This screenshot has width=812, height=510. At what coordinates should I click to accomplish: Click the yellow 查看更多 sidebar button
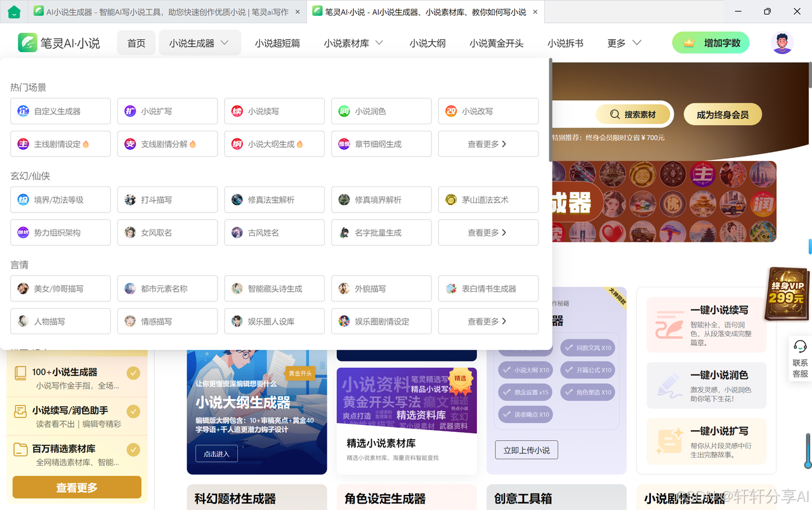(77, 487)
